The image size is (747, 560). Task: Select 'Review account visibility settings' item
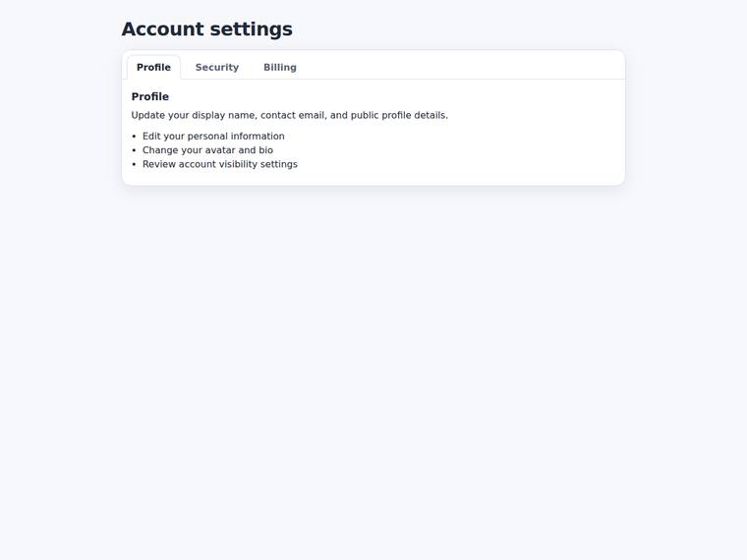click(x=220, y=164)
